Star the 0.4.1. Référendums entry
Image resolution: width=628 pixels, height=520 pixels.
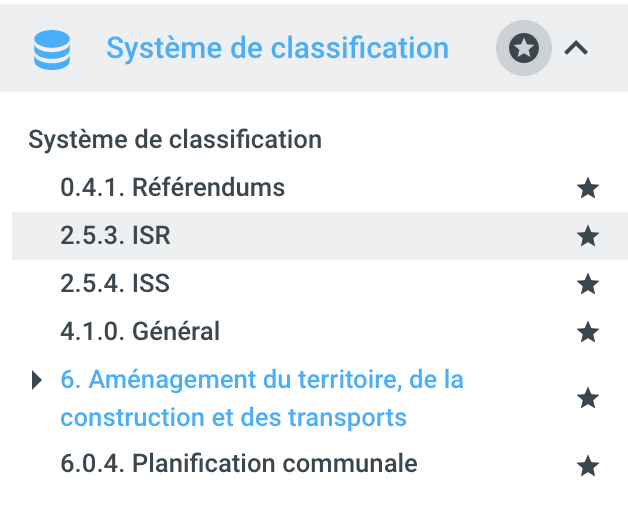[x=588, y=188]
